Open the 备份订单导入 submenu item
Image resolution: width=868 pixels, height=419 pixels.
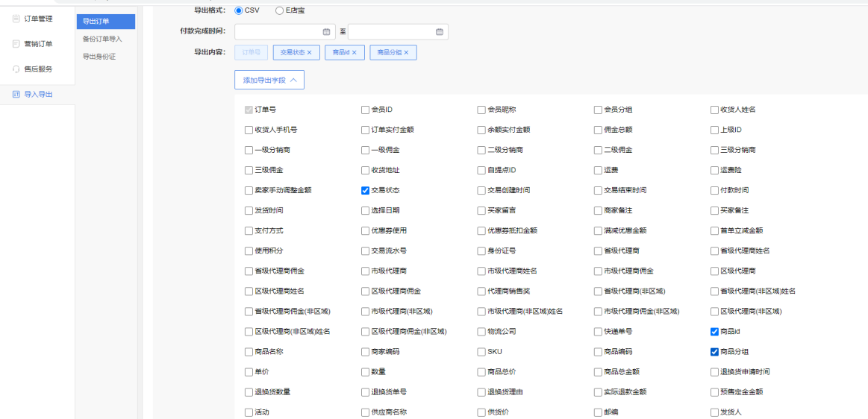coord(102,39)
